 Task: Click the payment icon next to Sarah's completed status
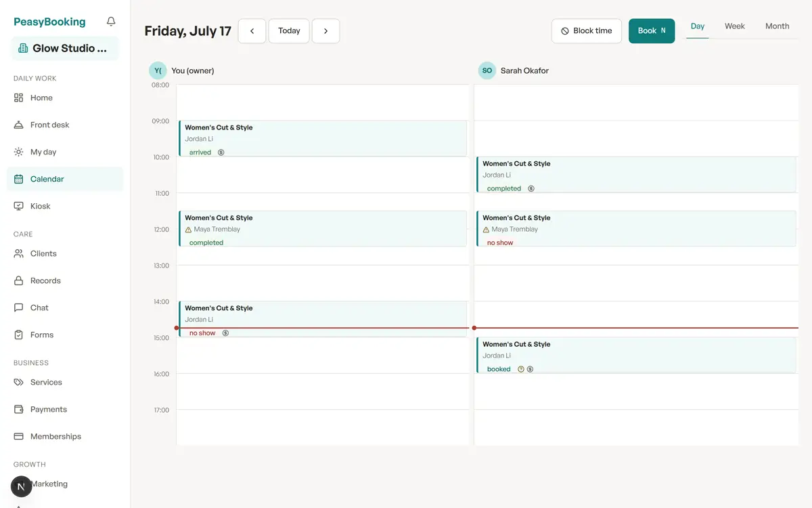(x=531, y=189)
